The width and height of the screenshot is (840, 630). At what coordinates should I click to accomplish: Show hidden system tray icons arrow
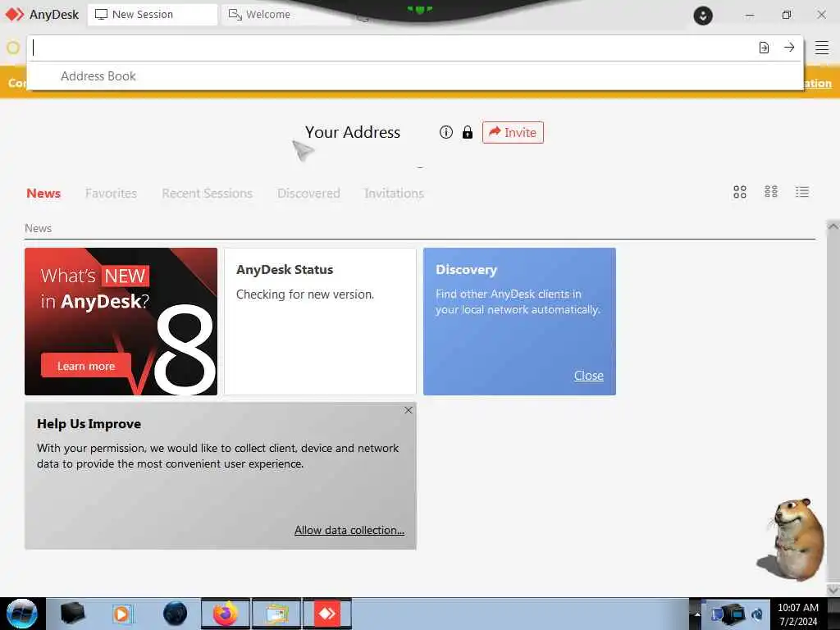[697, 614]
